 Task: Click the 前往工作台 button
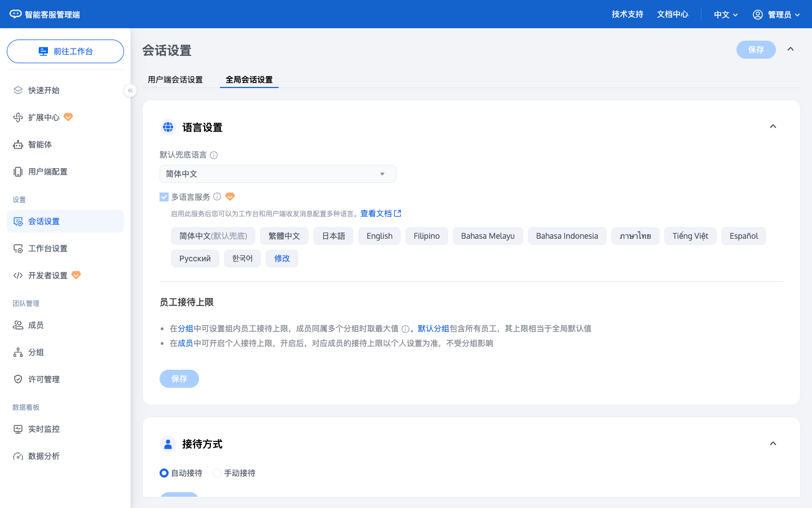point(65,51)
